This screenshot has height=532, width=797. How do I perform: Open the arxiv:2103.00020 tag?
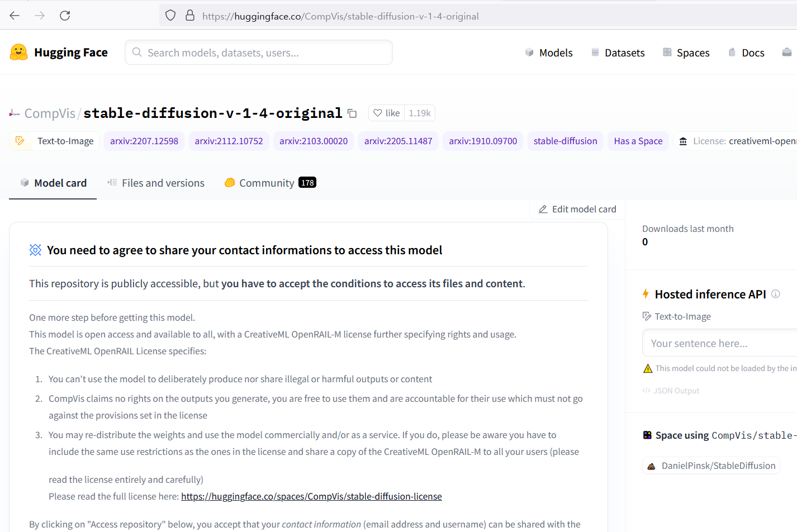(x=314, y=141)
